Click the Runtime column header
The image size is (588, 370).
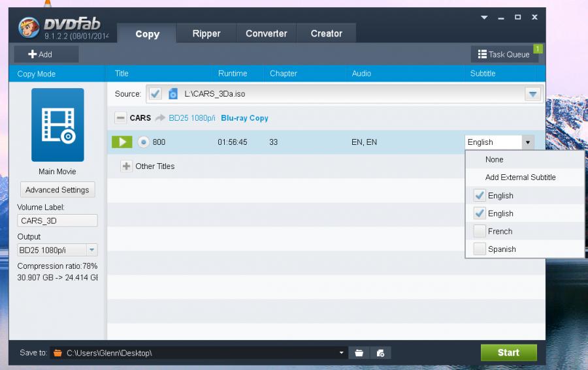[233, 73]
